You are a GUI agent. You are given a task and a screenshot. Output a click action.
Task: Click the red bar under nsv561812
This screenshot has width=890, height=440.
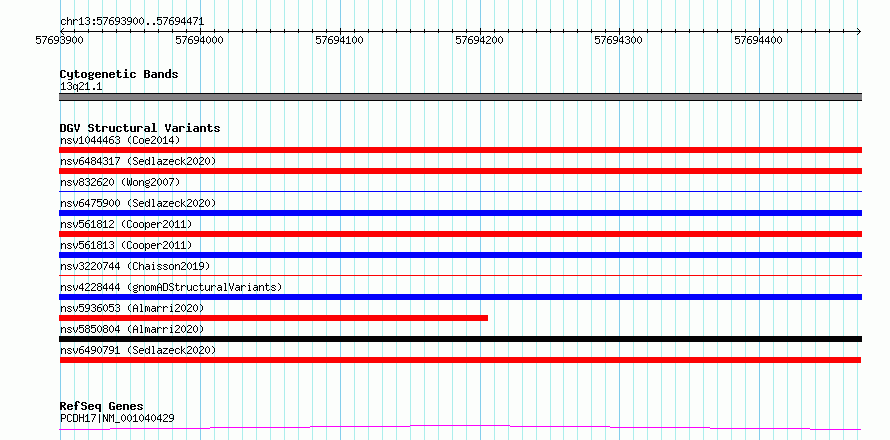click(x=460, y=234)
